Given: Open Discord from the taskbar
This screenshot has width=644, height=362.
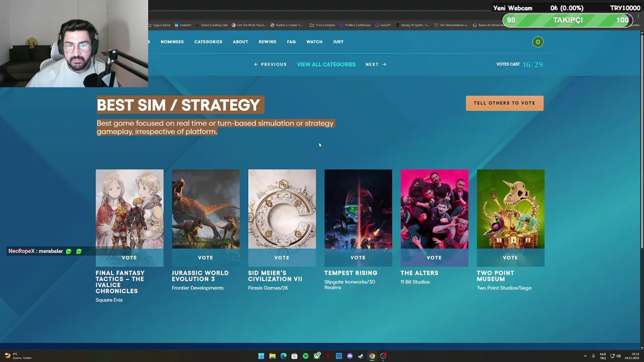Looking at the screenshot, I should click(x=350, y=356).
